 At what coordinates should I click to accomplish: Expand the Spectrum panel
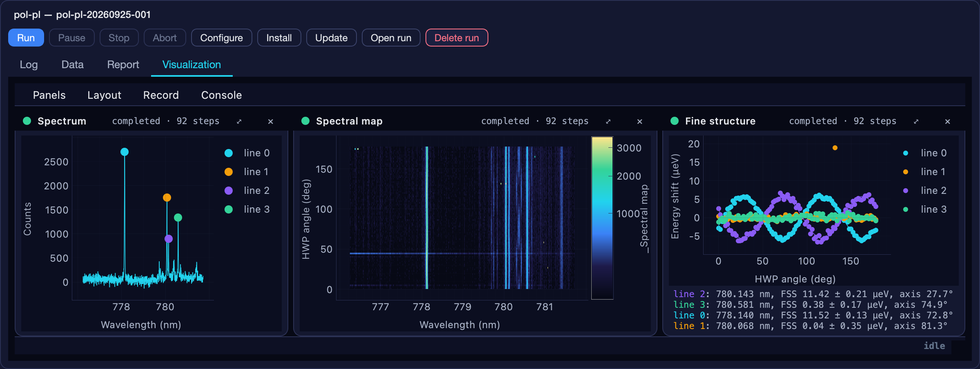pos(239,121)
